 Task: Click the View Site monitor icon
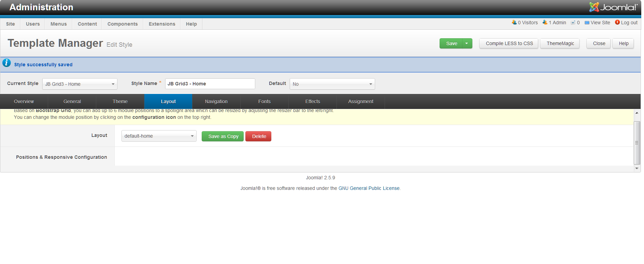click(587, 23)
